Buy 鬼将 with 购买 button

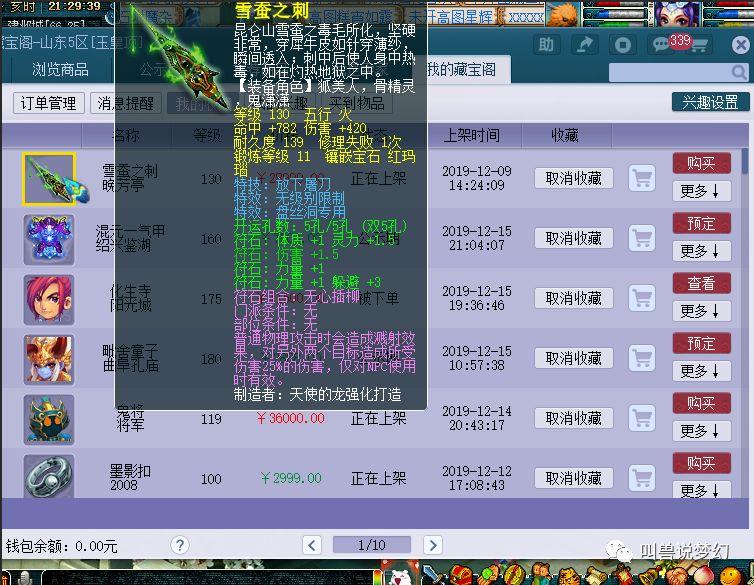[x=702, y=403]
